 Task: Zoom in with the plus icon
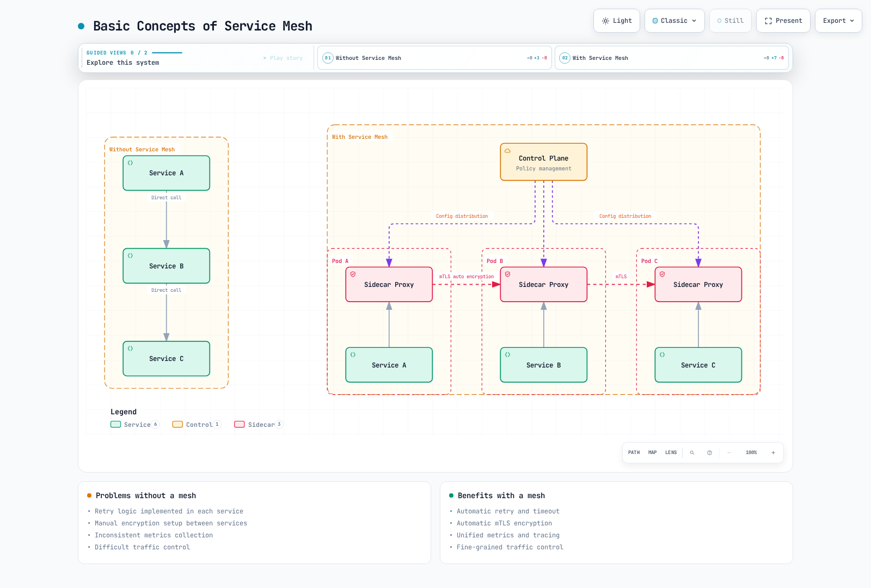773,452
